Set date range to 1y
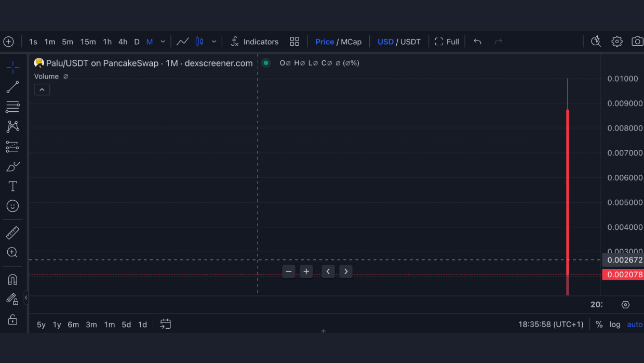Viewport: 644px width, 363px height. pos(57,325)
